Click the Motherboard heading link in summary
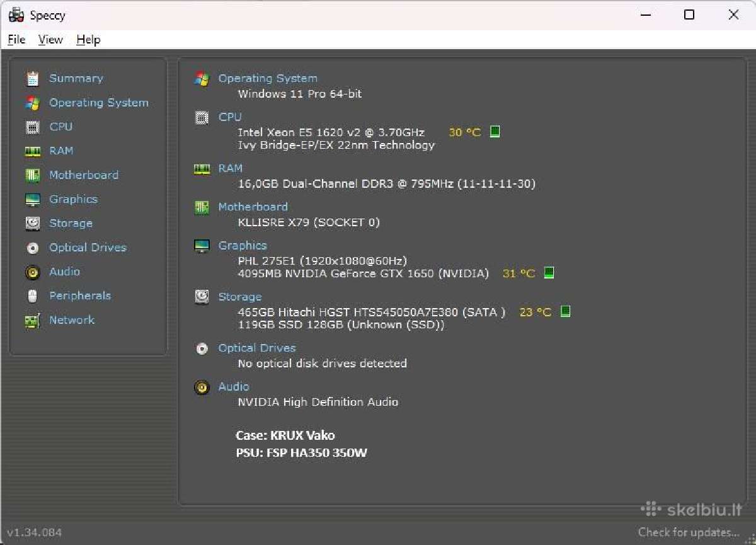The height and width of the screenshot is (545, 756). point(253,207)
